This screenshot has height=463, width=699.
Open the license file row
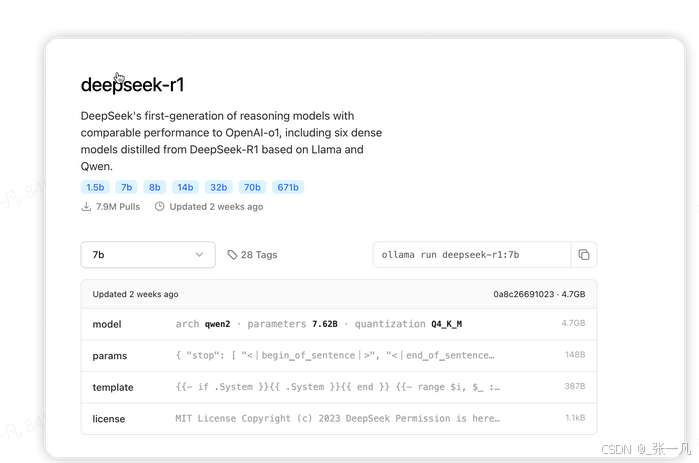pyautogui.click(x=339, y=418)
